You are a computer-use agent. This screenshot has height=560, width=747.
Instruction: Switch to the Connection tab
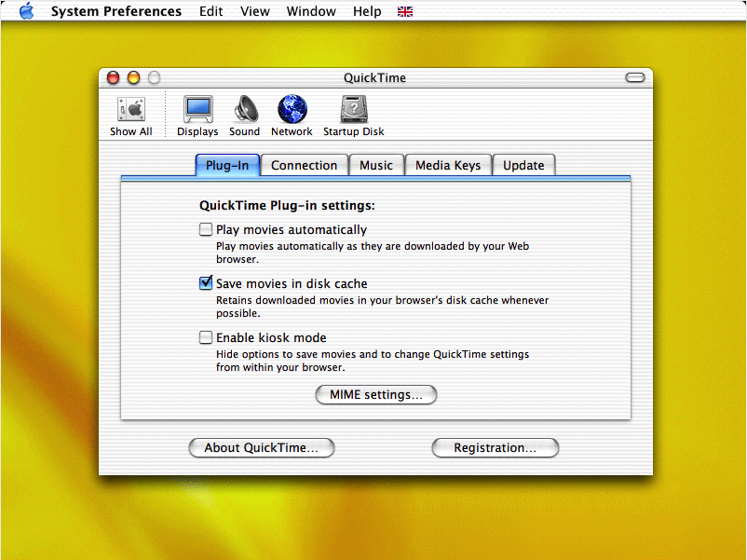tap(304, 164)
